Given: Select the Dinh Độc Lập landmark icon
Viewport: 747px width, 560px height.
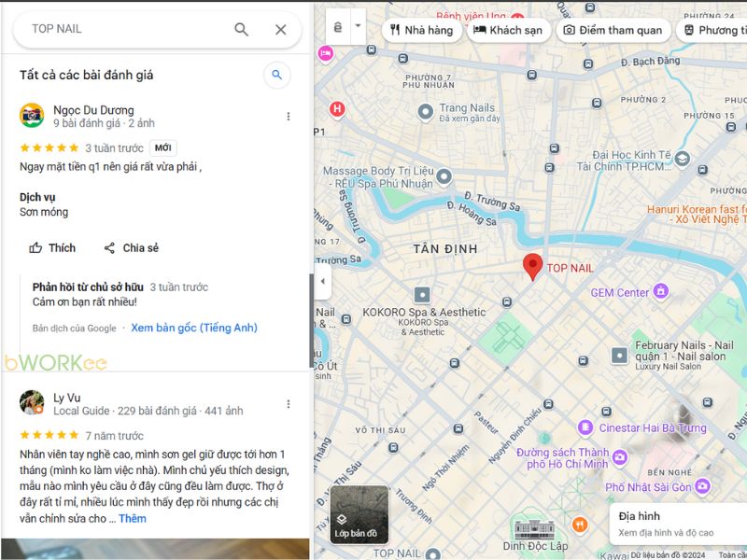Looking at the screenshot, I should pos(534,528).
